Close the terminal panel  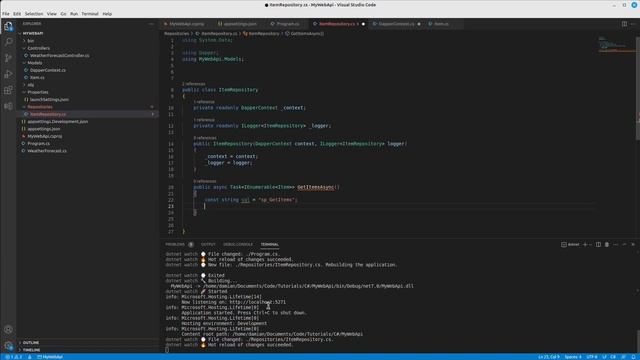click(x=633, y=244)
